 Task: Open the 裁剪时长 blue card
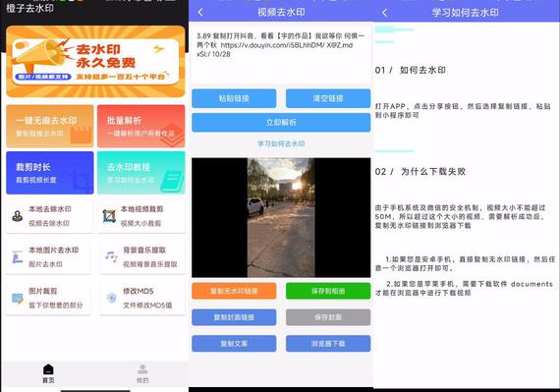pos(50,173)
